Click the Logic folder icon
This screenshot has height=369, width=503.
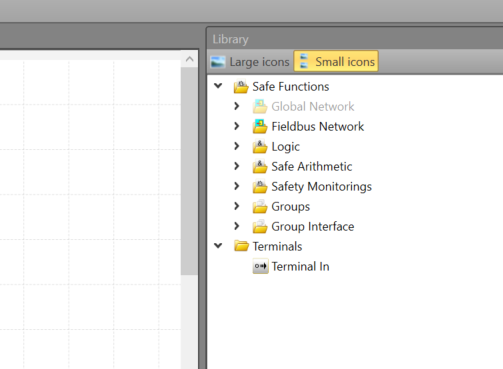pos(260,146)
